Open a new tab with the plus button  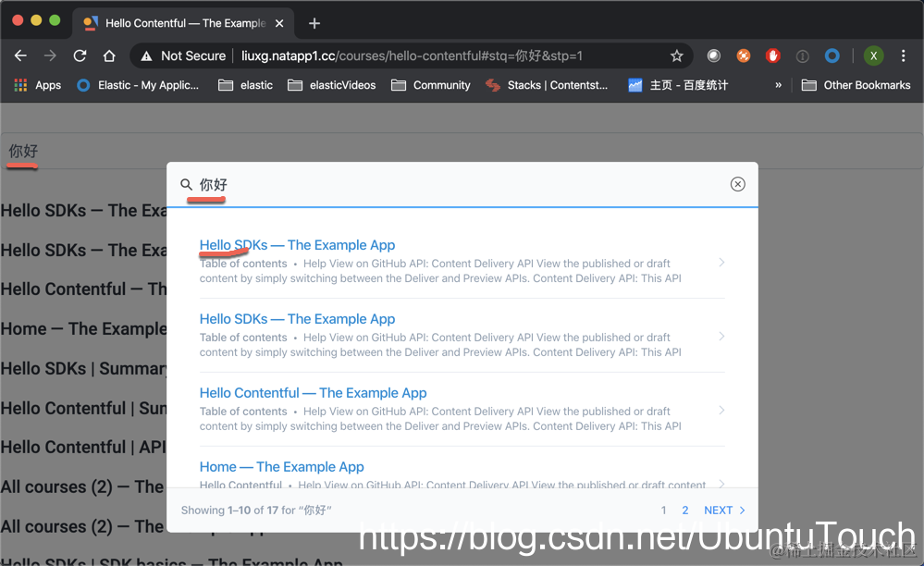pyautogui.click(x=314, y=23)
